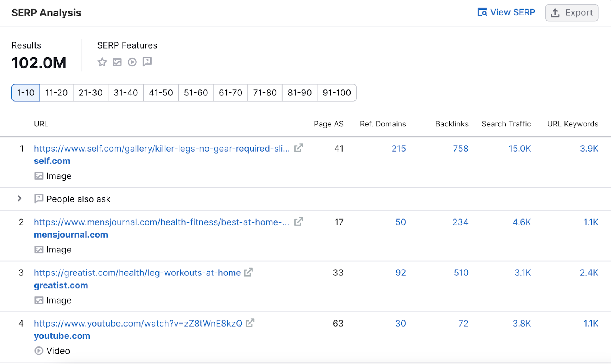Click the Video icon under the youtube.com result
The height and width of the screenshot is (364, 611).
pyautogui.click(x=39, y=351)
